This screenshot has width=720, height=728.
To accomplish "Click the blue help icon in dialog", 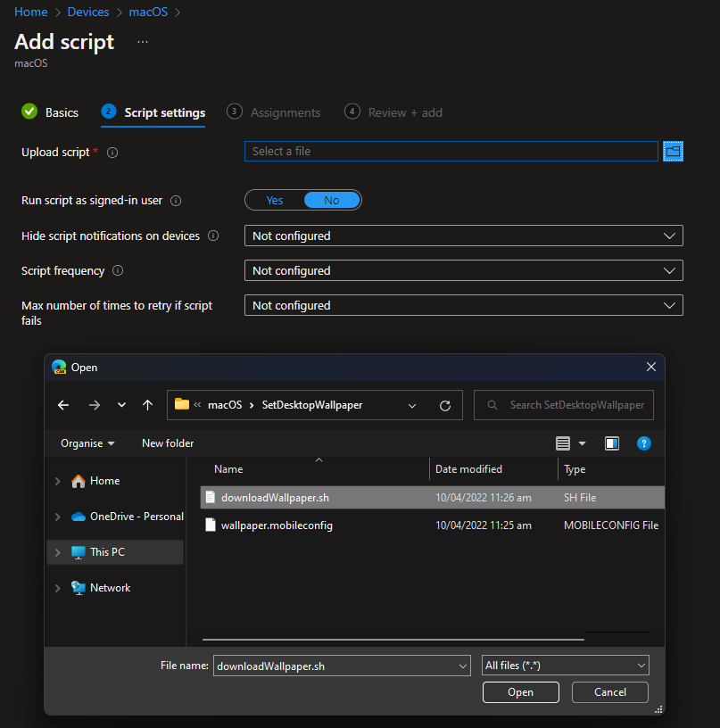I will (x=644, y=443).
